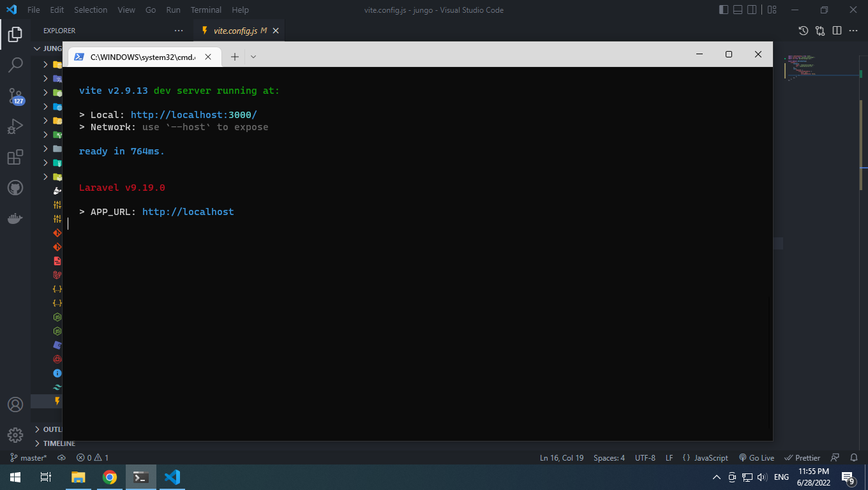
Task: Change indentation via Spaces: 4
Action: 609,458
